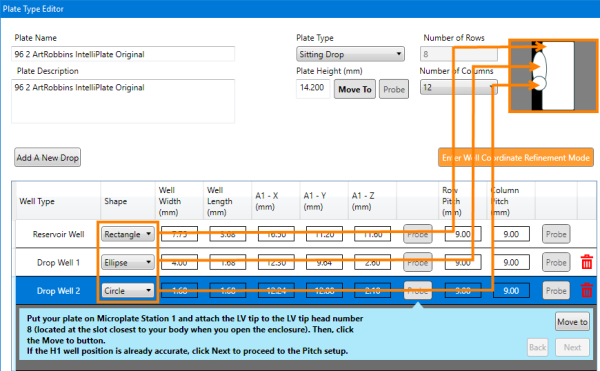This screenshot has height=371, width=600.
Task: Open the Reservoir Well shape dropdown
Action: (x=128, y=234)
